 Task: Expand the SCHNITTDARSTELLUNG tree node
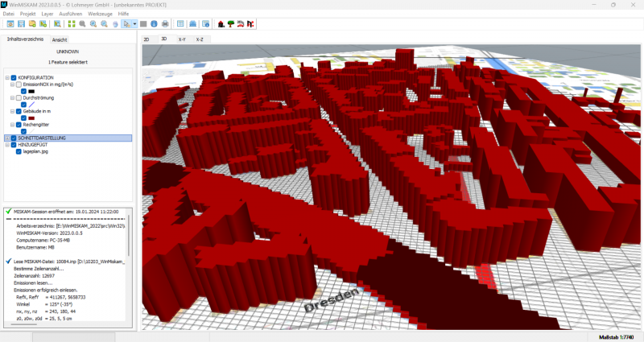[6, 138]
